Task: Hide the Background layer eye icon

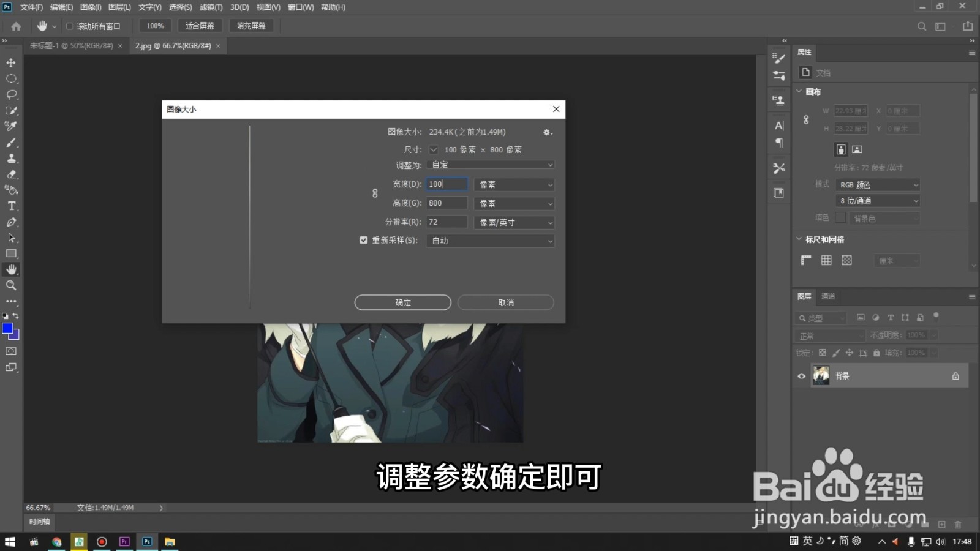Action: pyautogui.click(x=801, y=376)
